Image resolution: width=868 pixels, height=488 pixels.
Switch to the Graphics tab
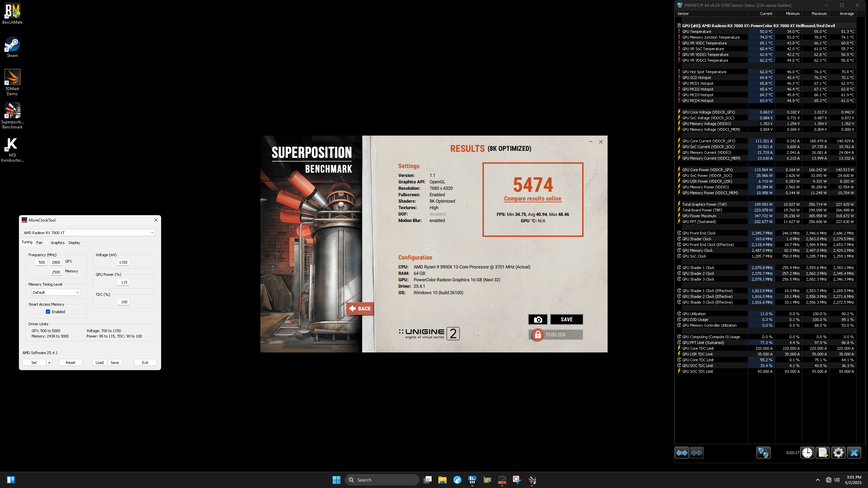57,243
